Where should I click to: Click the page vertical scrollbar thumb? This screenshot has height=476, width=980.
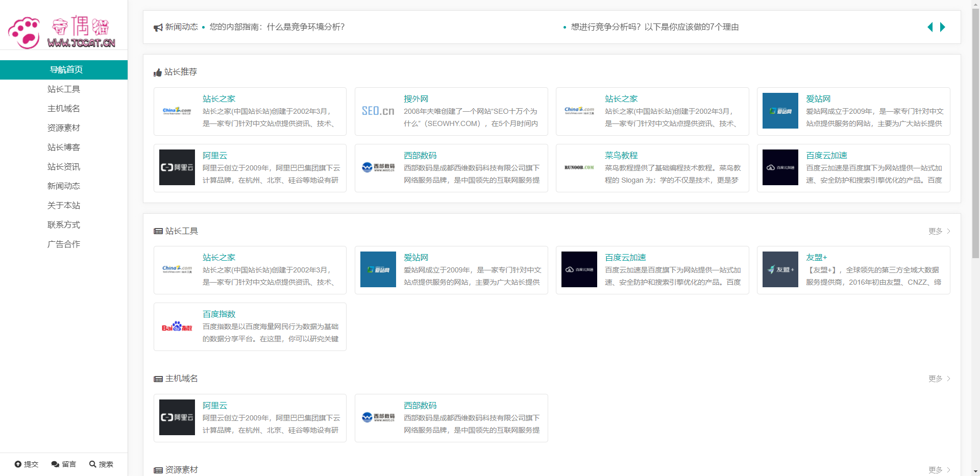click(975, 133)
